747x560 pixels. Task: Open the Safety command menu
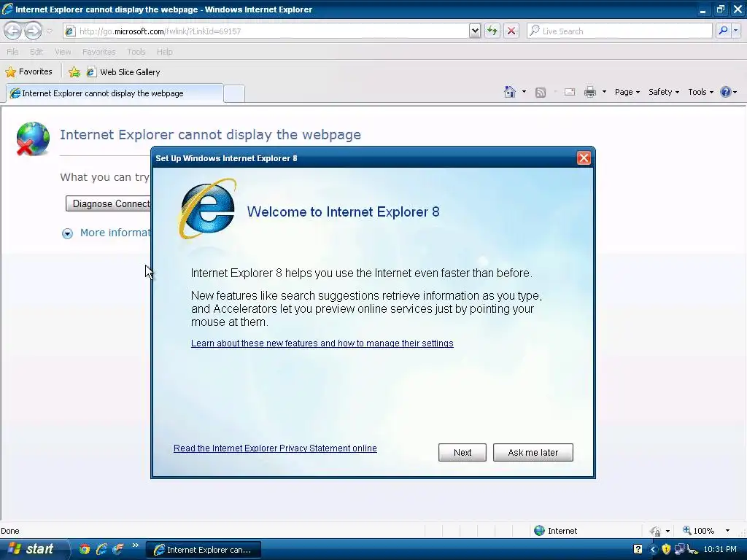(x=664, y=92)
